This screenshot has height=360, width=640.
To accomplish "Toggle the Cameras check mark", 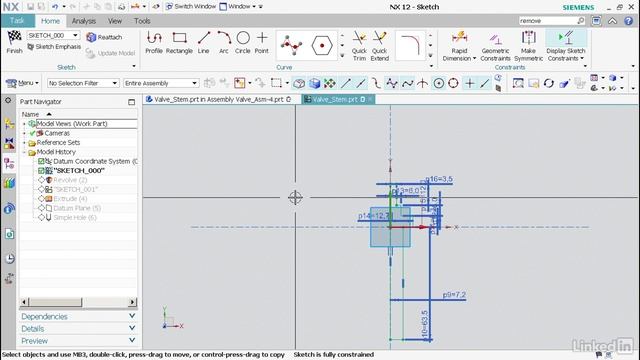I will [x=32, y=133].
